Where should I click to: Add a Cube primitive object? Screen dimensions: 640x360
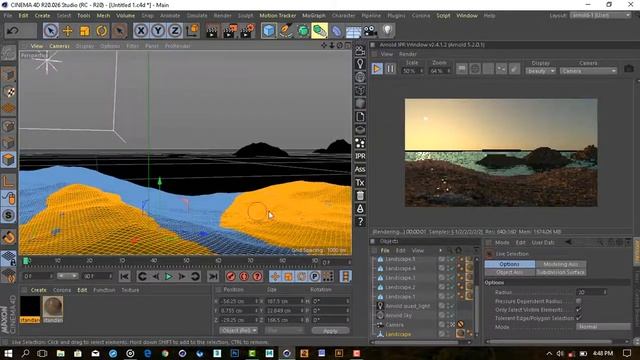point(269,31)
